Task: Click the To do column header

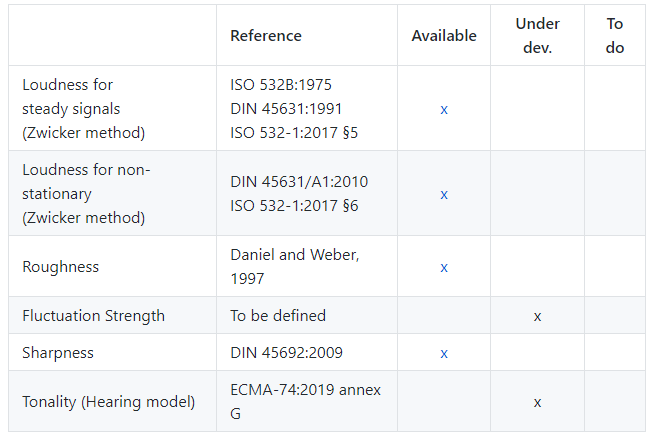Action: 615,36
